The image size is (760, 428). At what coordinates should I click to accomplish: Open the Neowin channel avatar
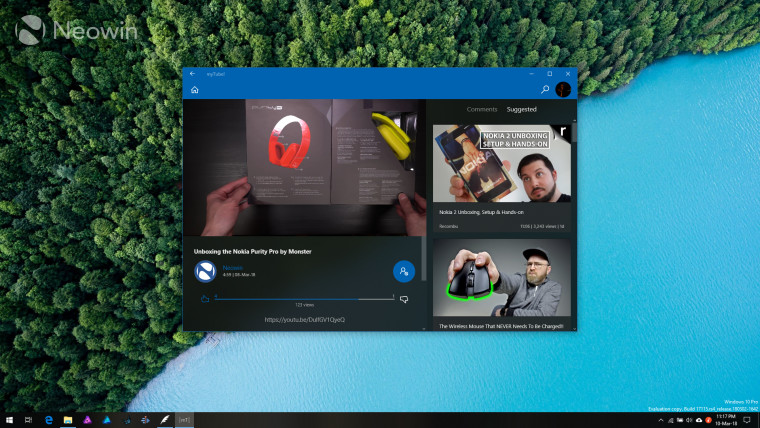coord(205,271)
